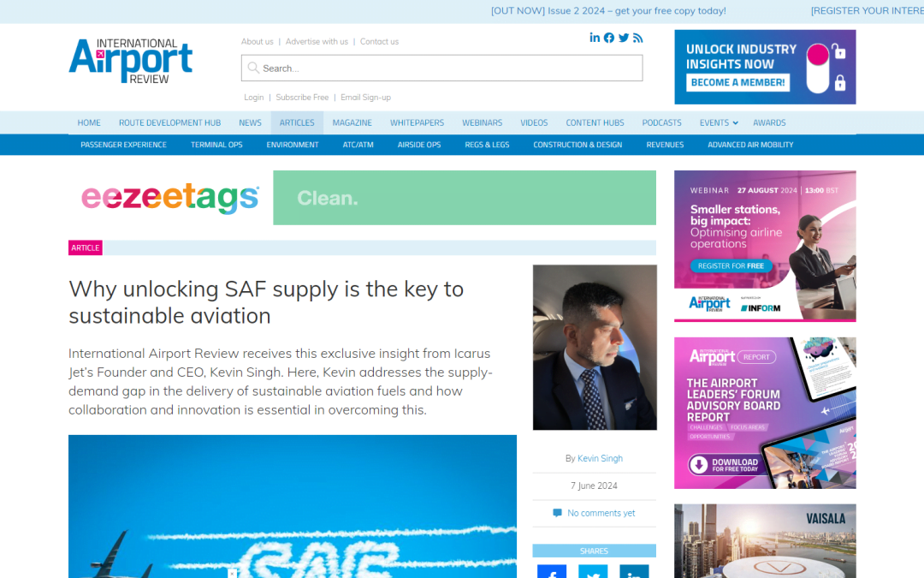The height and width of the screenshot is (578, 924).
Task: Open the Webinars section
Action: click(x=482, y=122)
